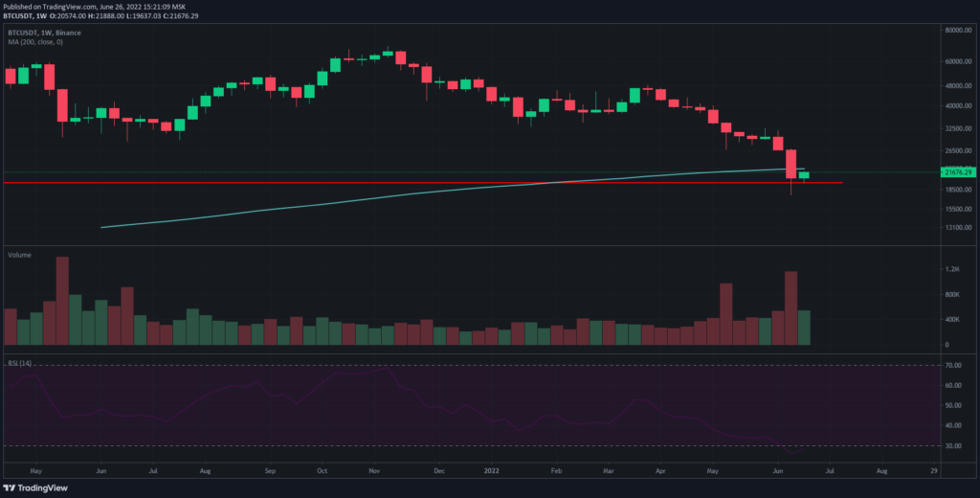Click the "BTCUSDT, 1W, Binance" chart legend
Viewport: 980px width, 498px height.
click(42, 33)
